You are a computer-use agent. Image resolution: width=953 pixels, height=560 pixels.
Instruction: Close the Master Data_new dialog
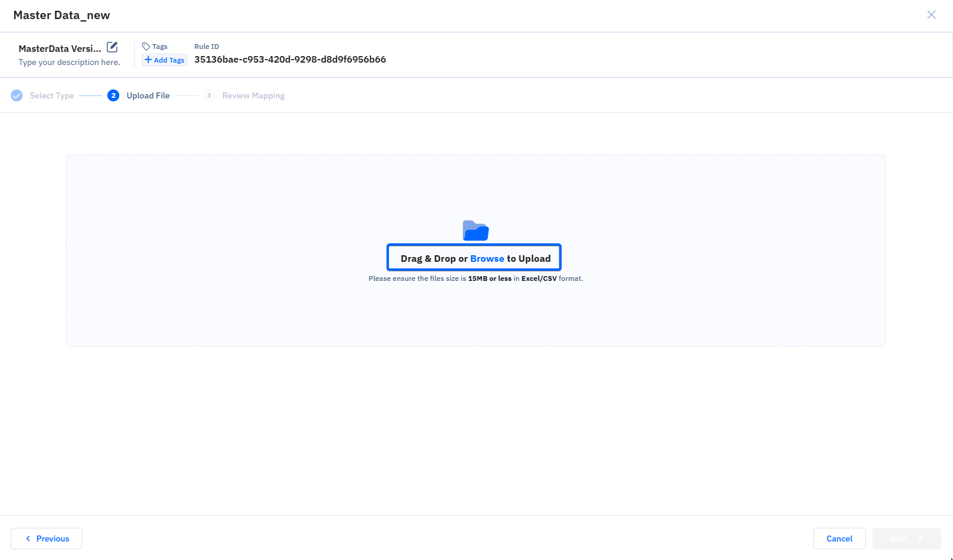click(932, 15)
